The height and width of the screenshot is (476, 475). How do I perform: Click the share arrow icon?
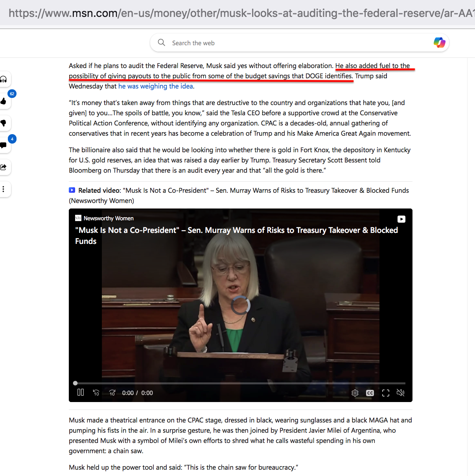tap(4, 167)
